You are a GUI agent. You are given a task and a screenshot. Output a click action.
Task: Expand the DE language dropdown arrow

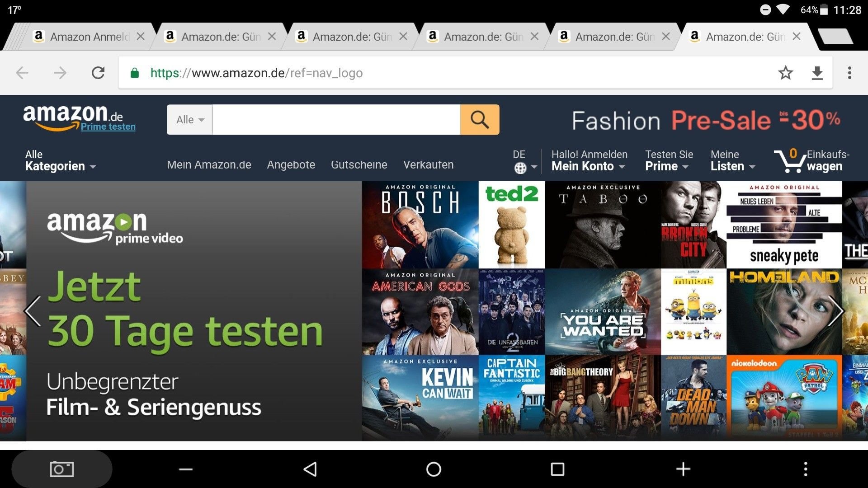(x=534, y=167)
